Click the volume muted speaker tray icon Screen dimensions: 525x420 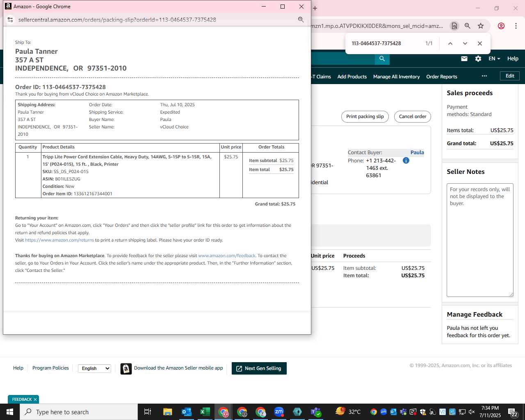tap(472, 412)
